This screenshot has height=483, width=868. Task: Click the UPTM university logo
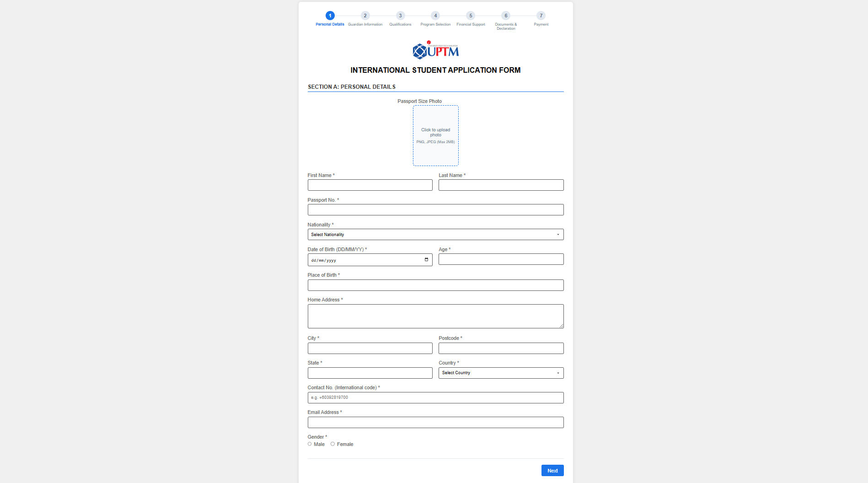click(x=435, y=50)
